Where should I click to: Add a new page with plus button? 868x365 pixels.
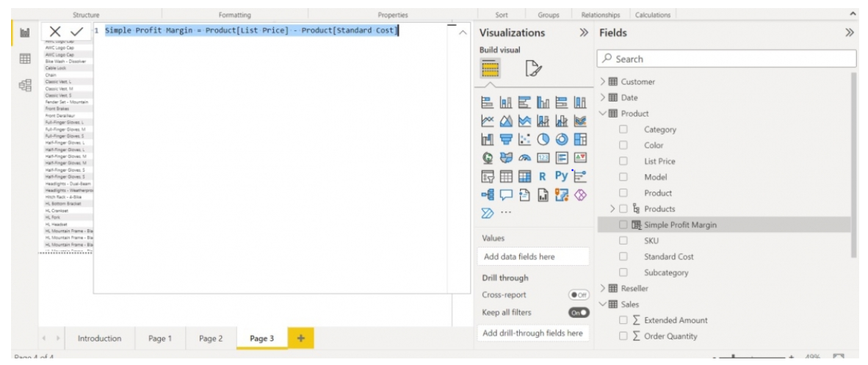tap(300, 339)
